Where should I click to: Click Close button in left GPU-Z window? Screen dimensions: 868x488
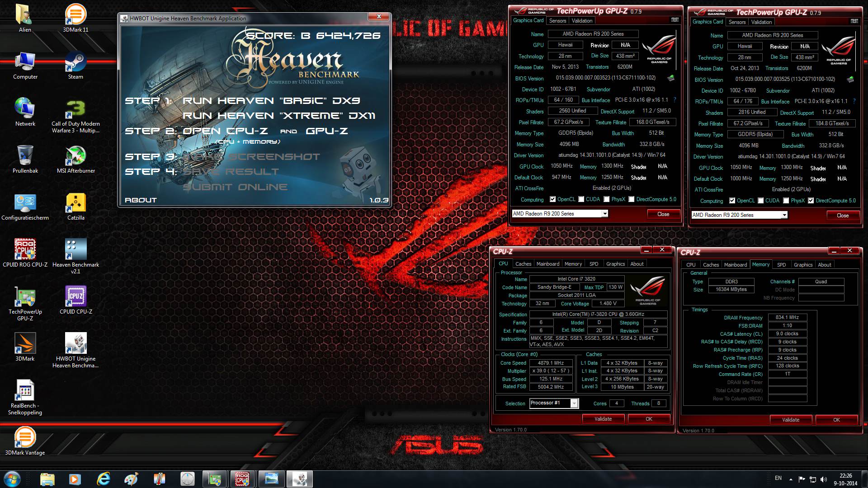pos(663,214)
